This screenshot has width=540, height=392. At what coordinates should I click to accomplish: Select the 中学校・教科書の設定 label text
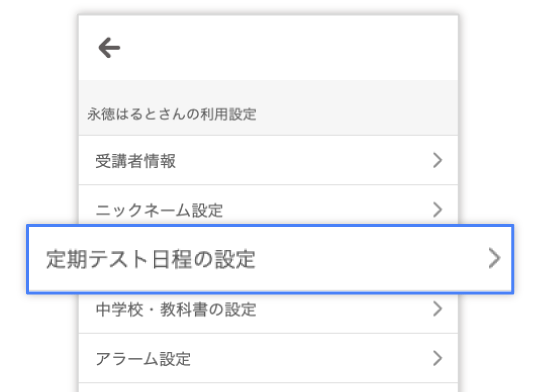(x=176, y=309)
